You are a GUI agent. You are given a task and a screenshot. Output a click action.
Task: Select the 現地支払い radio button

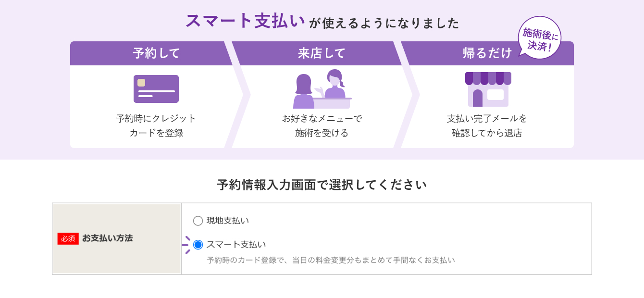(197, 221)
